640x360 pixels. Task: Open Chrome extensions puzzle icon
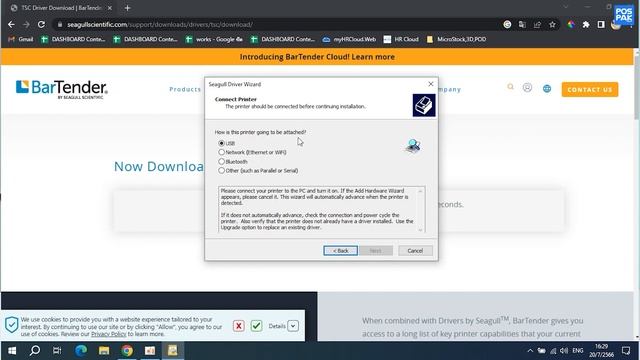(x=586, y=24)
